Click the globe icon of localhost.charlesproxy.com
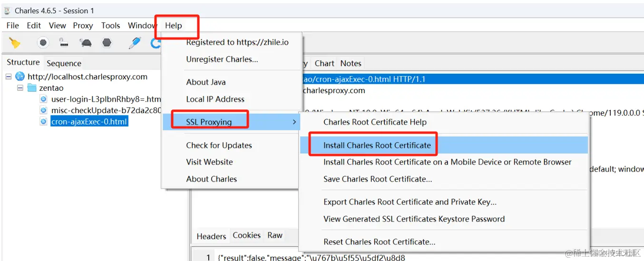644x261 pixels. (x=20, y=77)
